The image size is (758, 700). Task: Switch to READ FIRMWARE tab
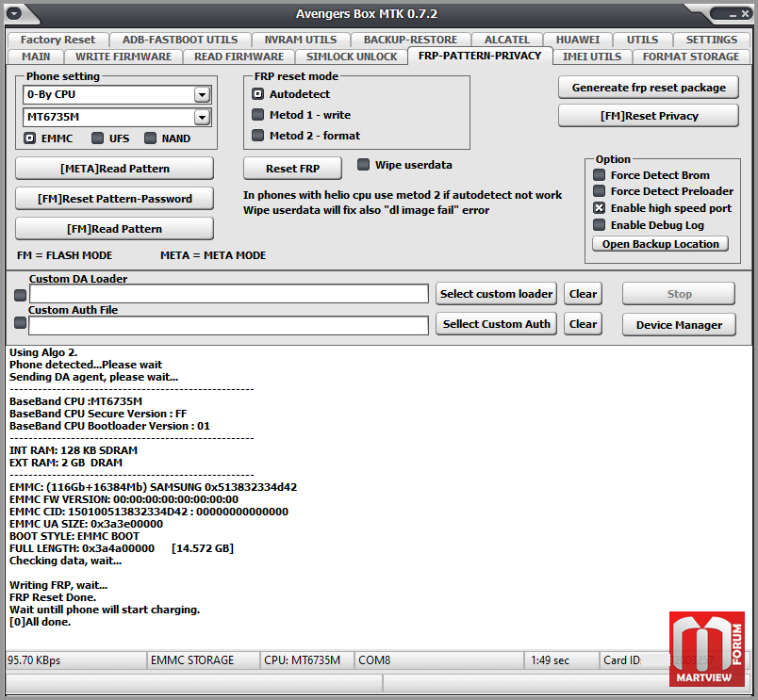click(239, 57)
